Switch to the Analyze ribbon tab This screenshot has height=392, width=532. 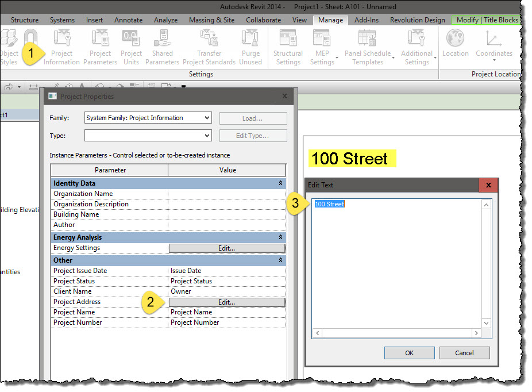[165, 20]
